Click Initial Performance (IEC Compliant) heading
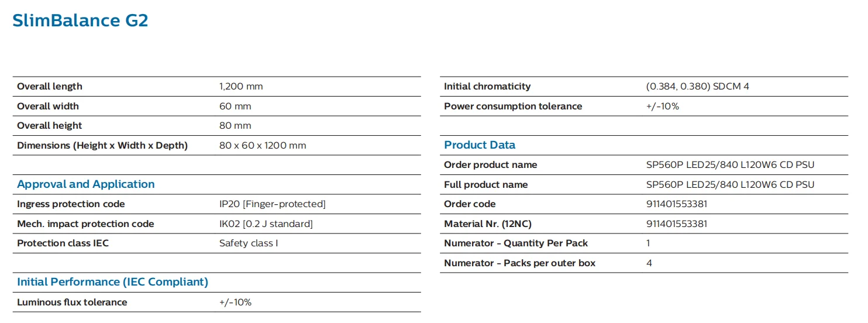 pos(112,282)
